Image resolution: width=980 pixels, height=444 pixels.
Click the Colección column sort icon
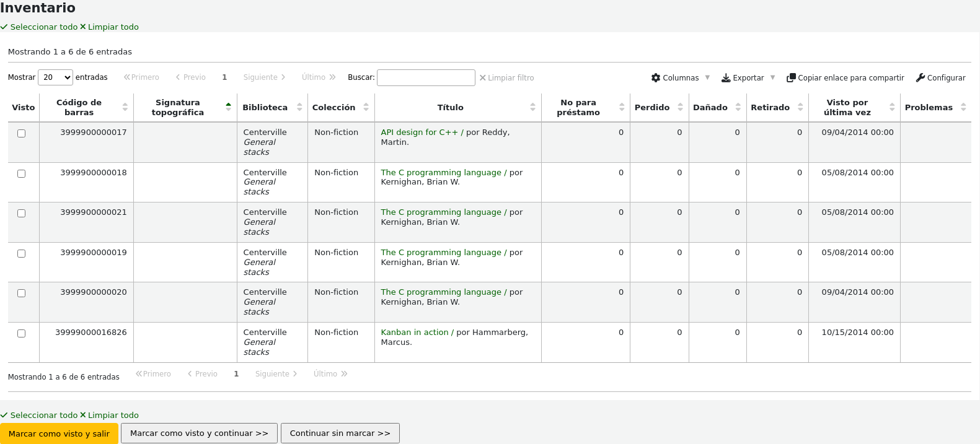[x=366, y=108]
